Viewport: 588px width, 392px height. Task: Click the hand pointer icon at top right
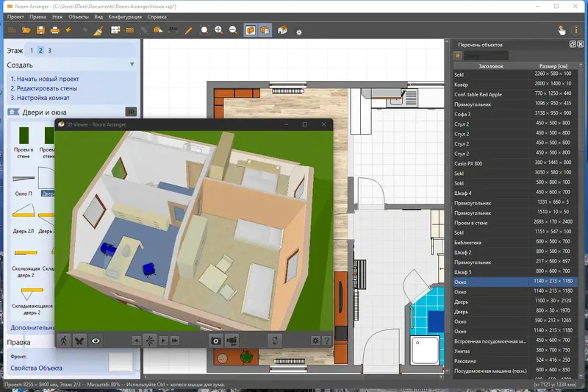(562, 30)
